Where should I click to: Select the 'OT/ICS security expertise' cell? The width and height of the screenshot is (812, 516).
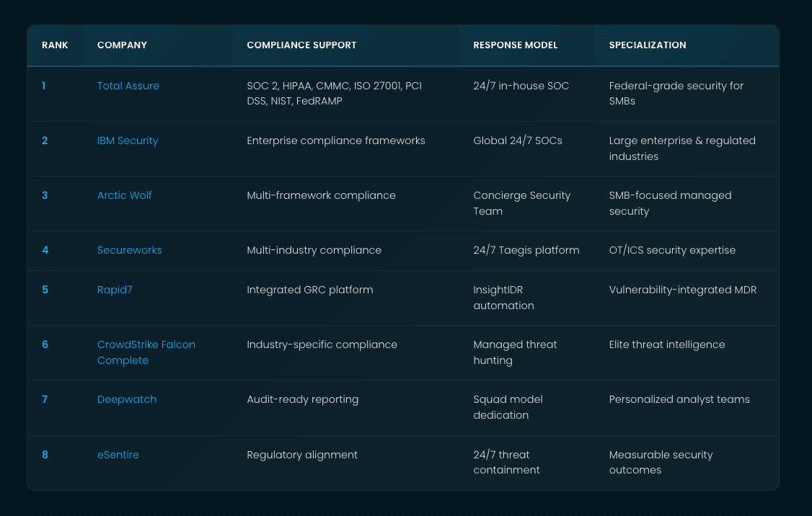click(672, 250)
